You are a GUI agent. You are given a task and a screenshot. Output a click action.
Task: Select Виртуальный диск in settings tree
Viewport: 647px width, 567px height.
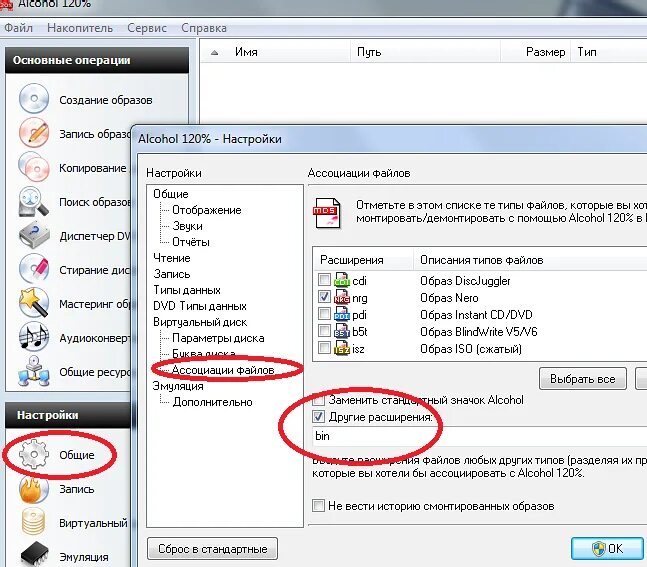click(200, 322)
